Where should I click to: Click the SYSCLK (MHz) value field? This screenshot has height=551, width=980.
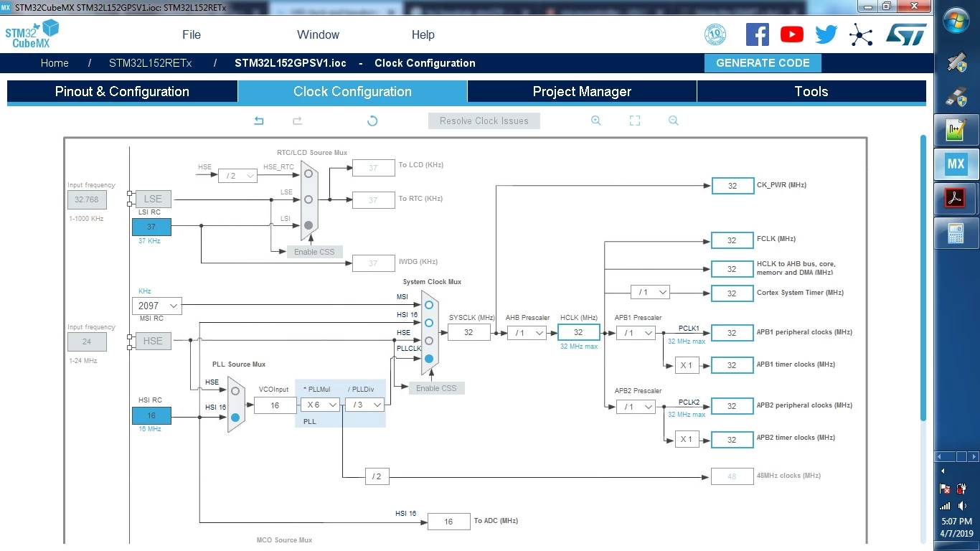[x=468, y=332]
